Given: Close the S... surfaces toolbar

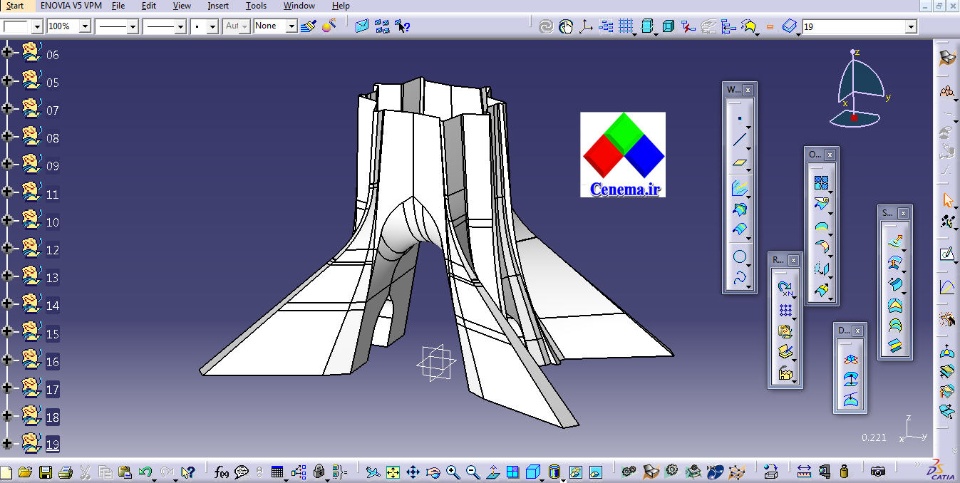Looking at the screenshot, I should tap(904, 213).
